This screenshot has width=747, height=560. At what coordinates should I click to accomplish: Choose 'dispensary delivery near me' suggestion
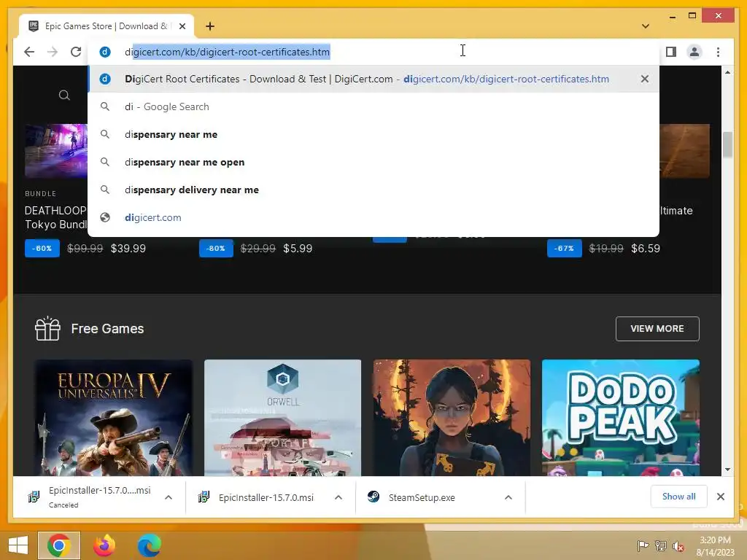pyautogui.click(x=373, y=190)
